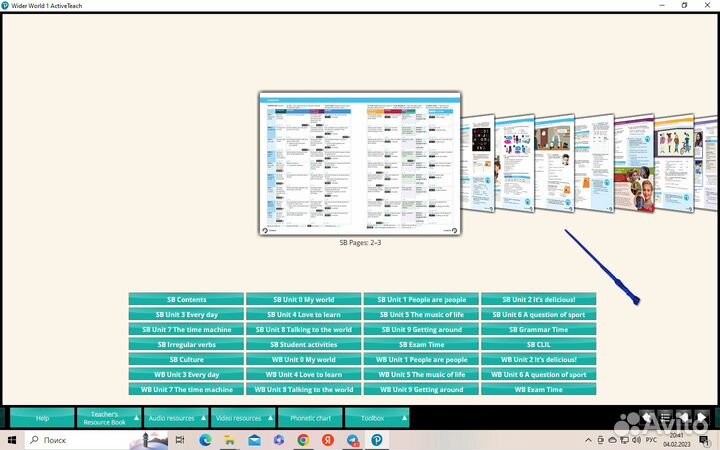Open SB Grammar Time section

tap(539, 329)
